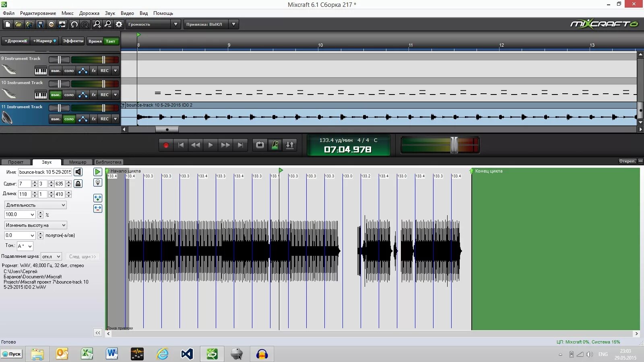Click the mix down to audio file icon

(x=62, y=25)
